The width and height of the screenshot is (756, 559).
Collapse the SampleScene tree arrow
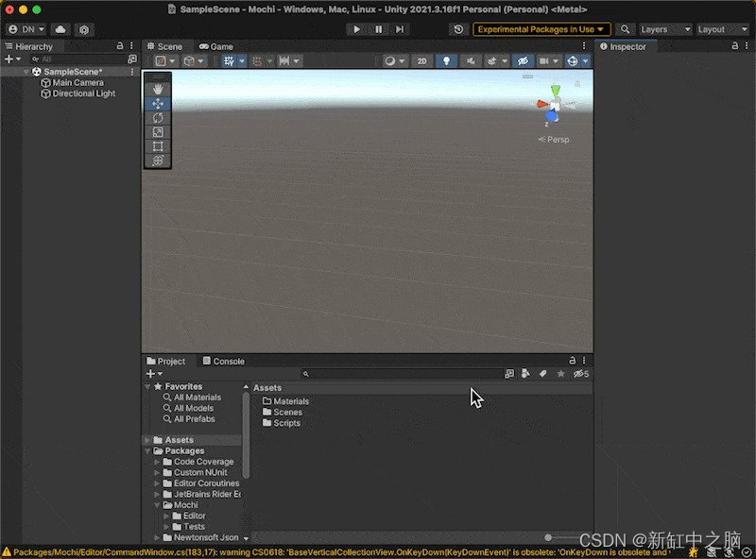tap(26, 72)
